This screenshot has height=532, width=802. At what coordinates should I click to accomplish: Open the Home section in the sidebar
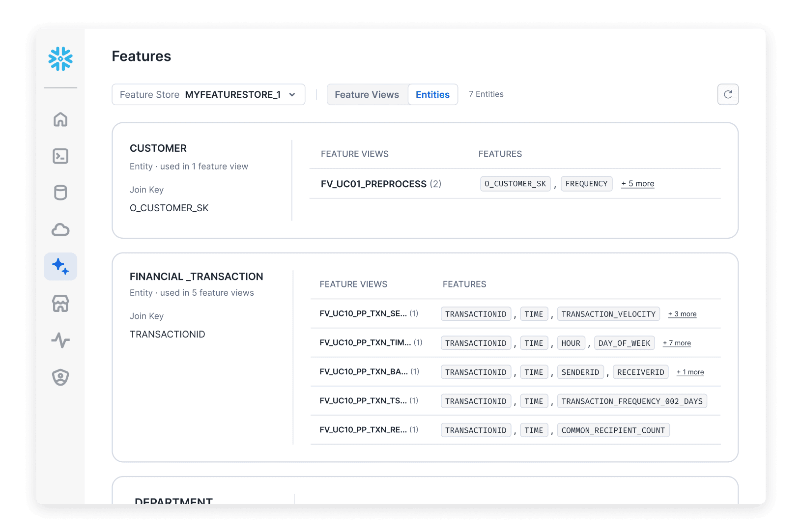60,119
